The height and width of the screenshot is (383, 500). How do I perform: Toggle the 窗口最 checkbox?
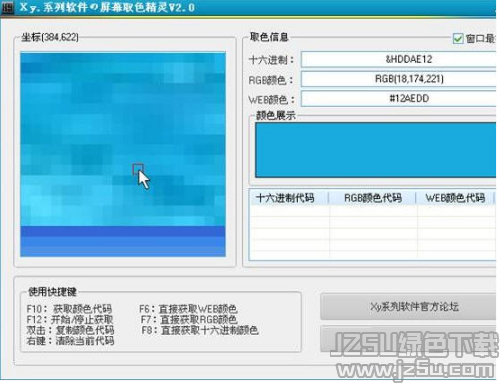(x=458, y=39)
